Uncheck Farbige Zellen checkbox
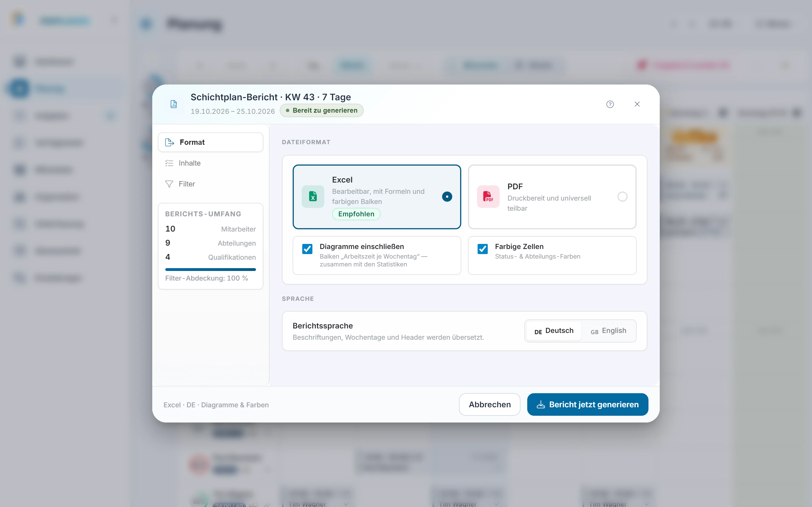The width and height of the screenshot is (812, 507). click(x=482, y=249)
